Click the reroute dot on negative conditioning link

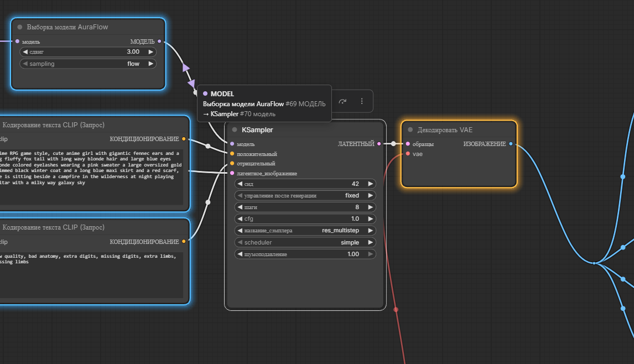208,202
